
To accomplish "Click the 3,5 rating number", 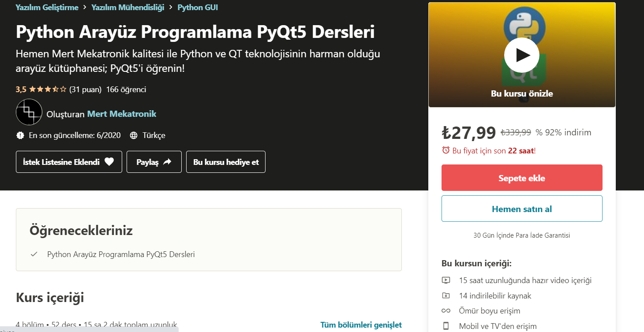I will click(21, 90).
